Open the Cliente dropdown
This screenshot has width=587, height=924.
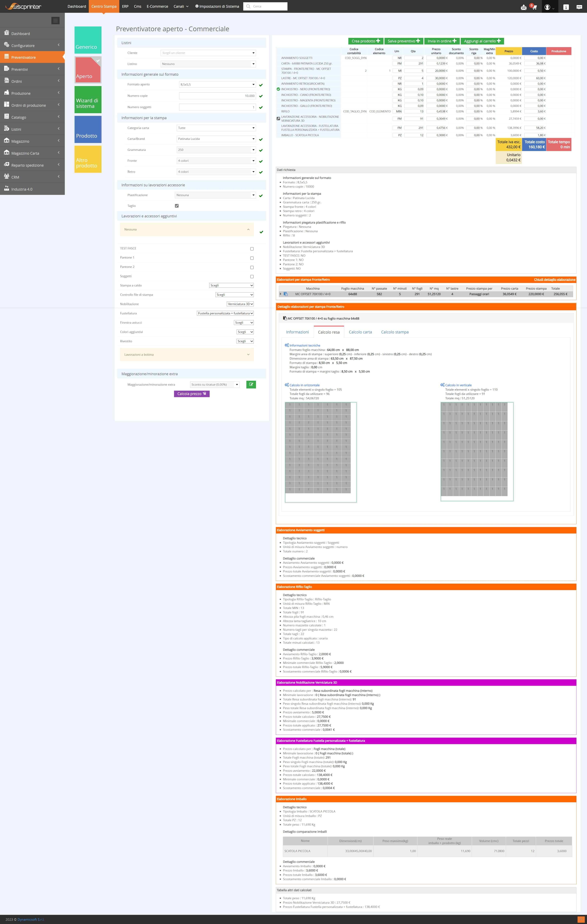(208, 53)
